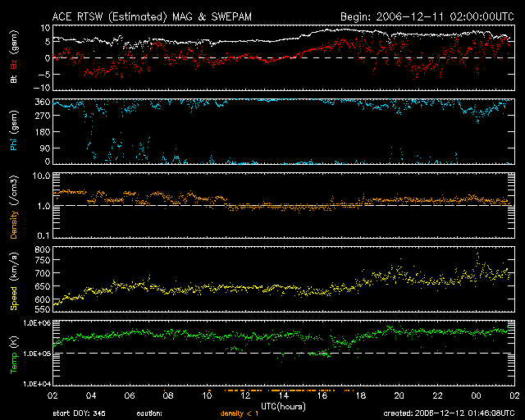Click the red Bz axis label
Image resolution: width=525 pixels, height=420 pixels.
14,64
